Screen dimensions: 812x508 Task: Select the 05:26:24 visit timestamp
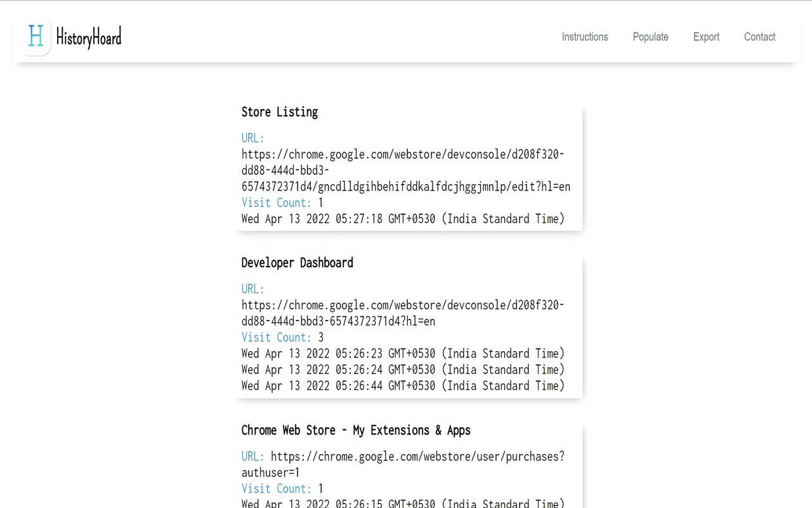click(403, 370)
